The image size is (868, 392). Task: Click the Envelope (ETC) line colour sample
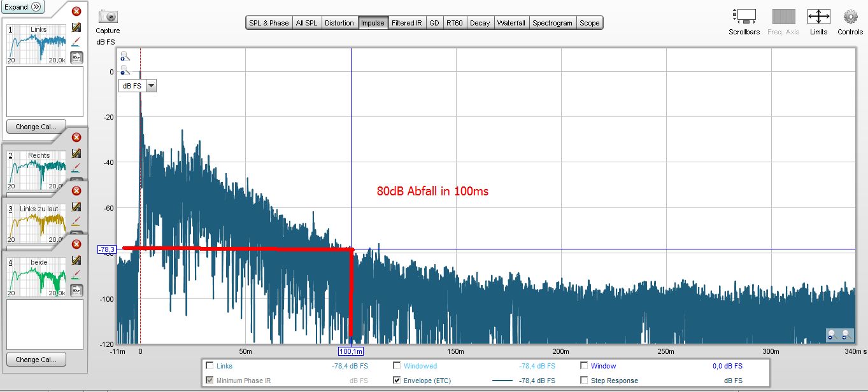[502, 381]
